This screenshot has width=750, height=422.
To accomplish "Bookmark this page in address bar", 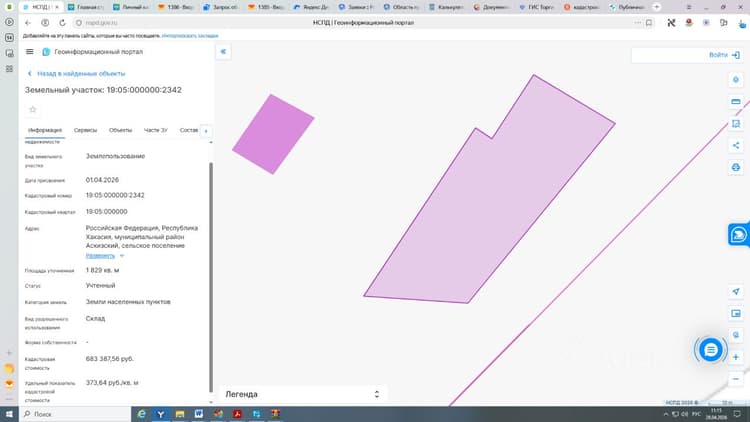I will point(649,22).
